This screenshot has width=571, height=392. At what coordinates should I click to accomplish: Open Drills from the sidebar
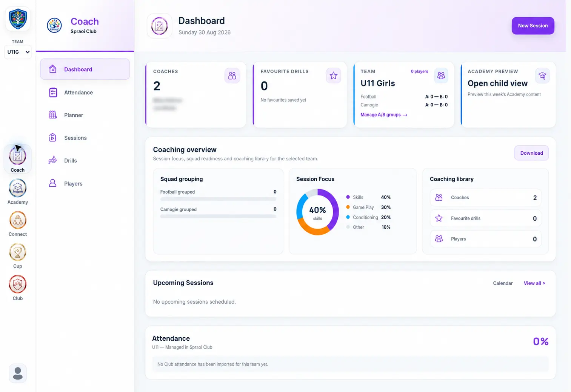coord(85,160)
